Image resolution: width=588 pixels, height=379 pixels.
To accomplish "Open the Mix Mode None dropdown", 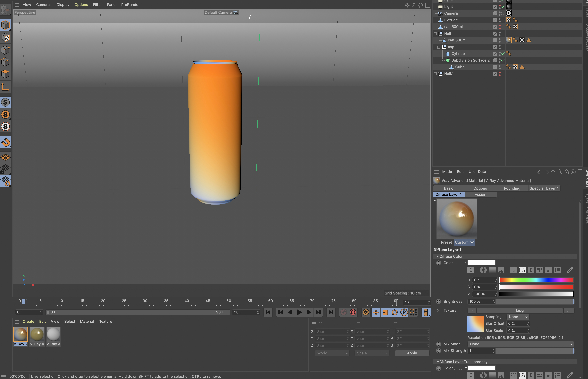I will [x=521, y=344].
